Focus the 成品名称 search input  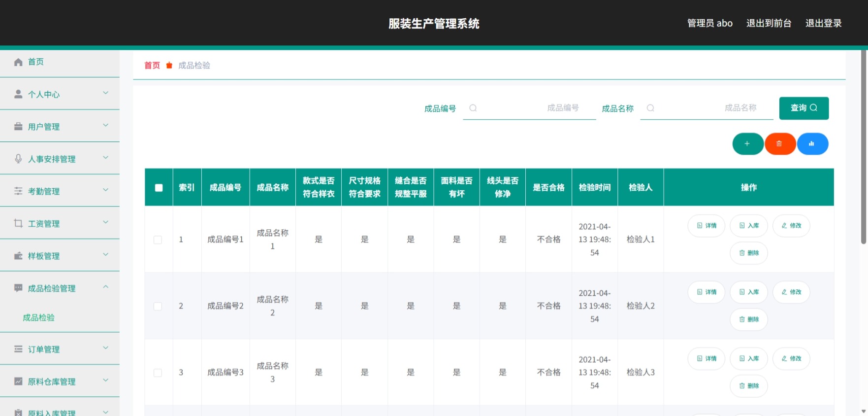(x=707, y=108)
